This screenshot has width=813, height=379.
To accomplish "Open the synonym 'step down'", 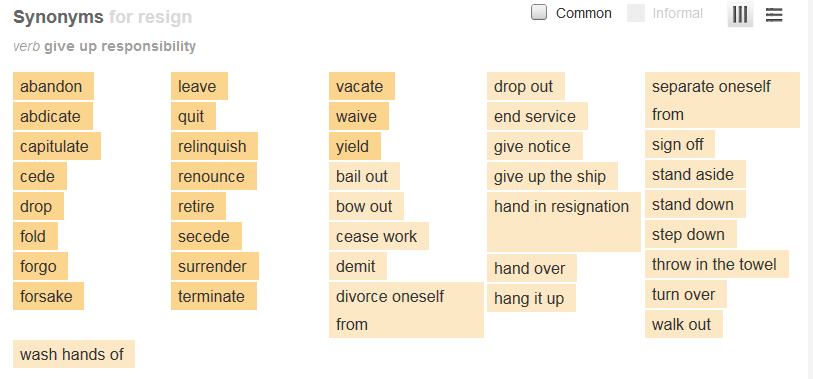I will (x=691, y=234).
